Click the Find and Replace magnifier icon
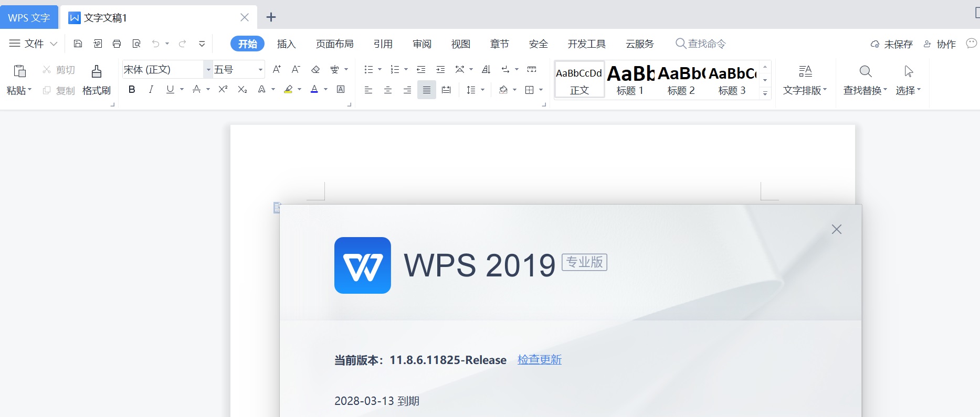980x417 pixels. coord(866,71)
